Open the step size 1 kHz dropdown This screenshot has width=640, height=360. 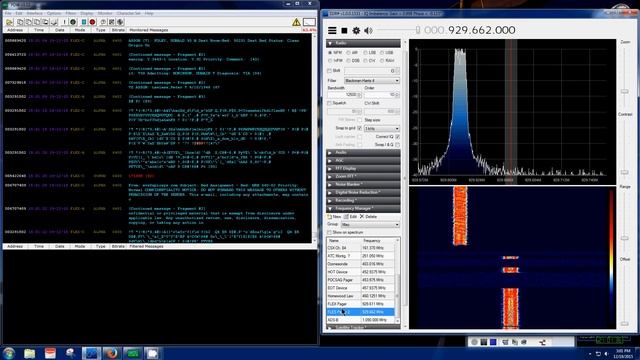pos(382,129)
